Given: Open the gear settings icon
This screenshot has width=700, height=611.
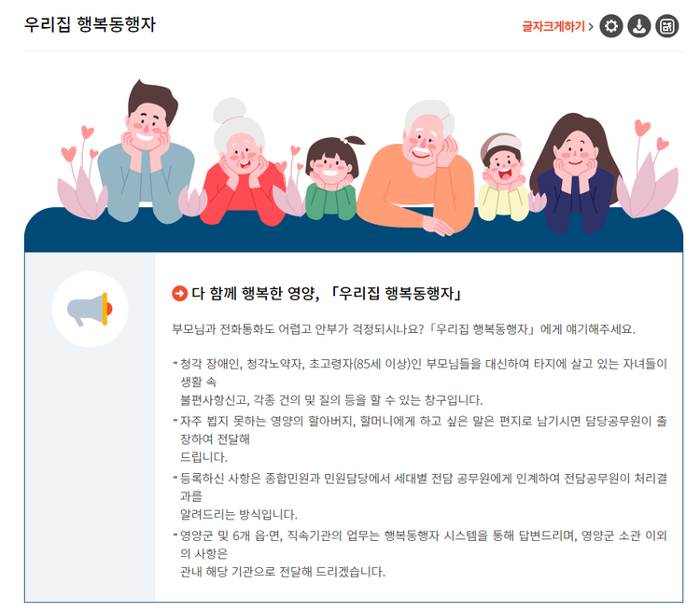Looking at the screenshot, I should point(610,26).
